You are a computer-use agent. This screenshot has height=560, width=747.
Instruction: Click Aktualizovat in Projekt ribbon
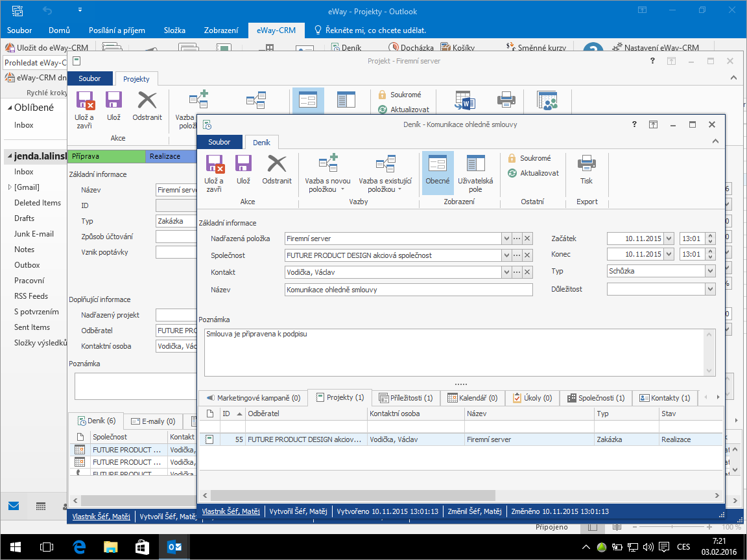tap(404, 110)
